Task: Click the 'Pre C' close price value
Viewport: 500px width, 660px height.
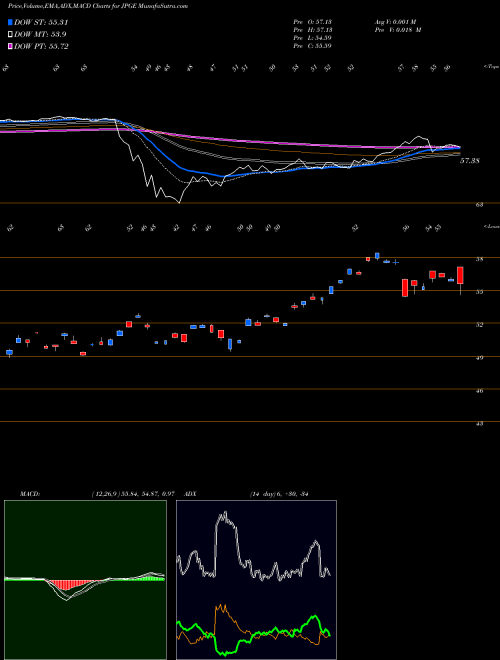Action: point(313,46)
